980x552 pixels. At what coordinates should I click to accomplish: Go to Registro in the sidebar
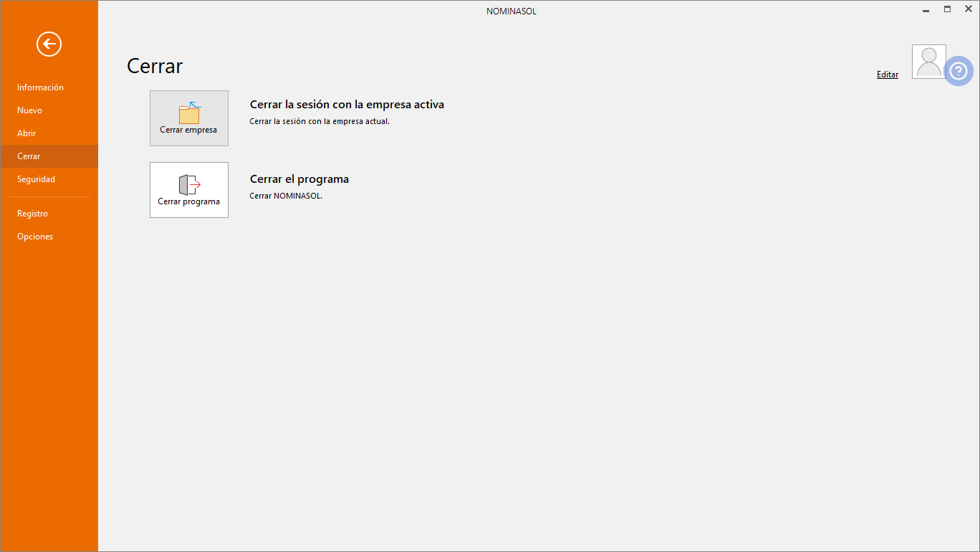pos(49,214)
